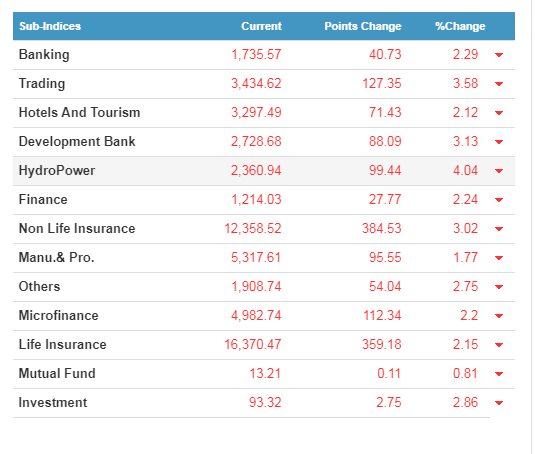Click the red down arrow beside Trading 3.58
The width and height of the screenshot is (541, 454).
pos(499,83)
